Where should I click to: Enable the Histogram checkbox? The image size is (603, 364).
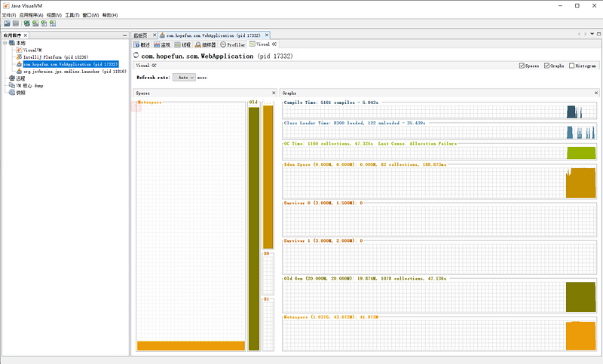[x=572, y=66]
